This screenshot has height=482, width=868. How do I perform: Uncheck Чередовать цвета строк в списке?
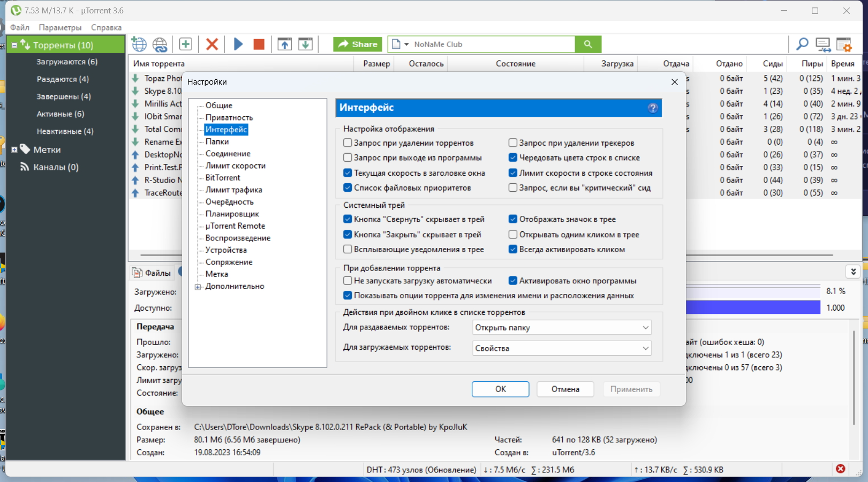point(513,157)
